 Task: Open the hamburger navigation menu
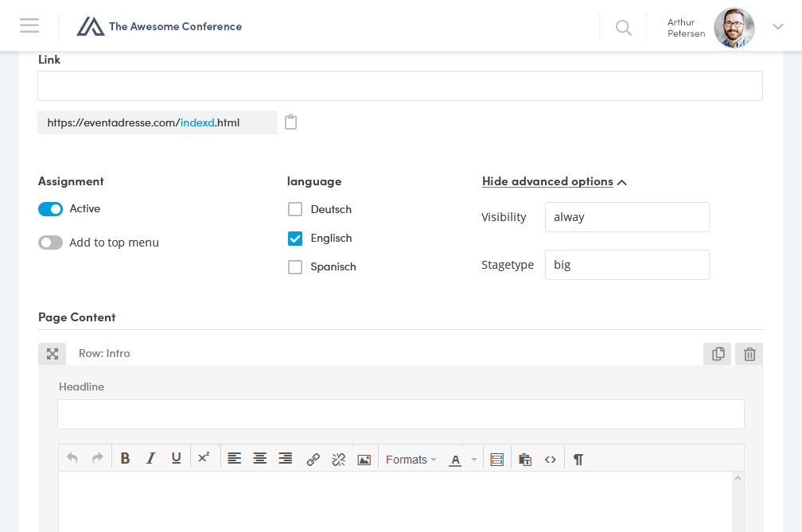point(29,26)
